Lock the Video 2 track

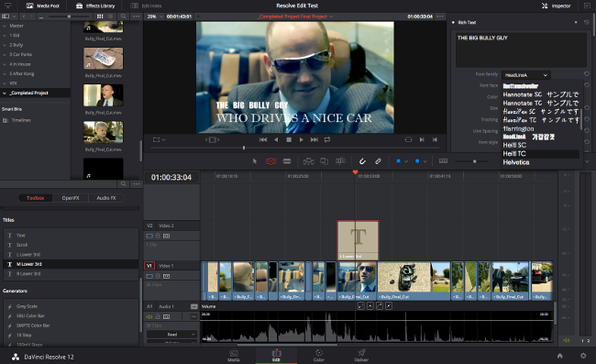[x=158, y=236]
